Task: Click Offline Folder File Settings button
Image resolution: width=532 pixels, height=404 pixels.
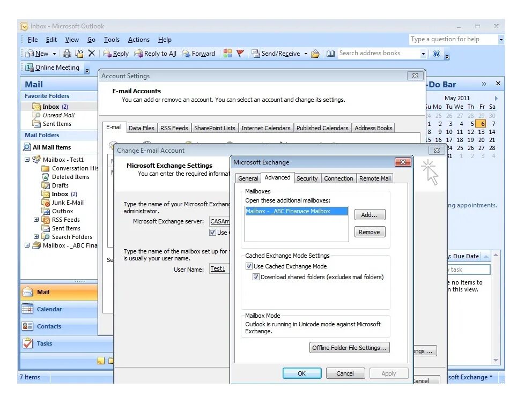Action: click(349, 348)
